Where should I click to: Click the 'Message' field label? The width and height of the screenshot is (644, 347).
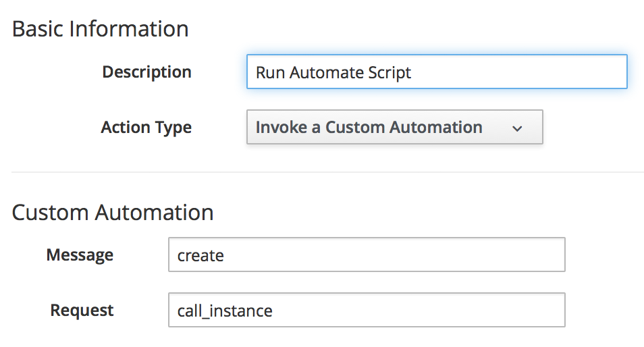tap(80, 255)
